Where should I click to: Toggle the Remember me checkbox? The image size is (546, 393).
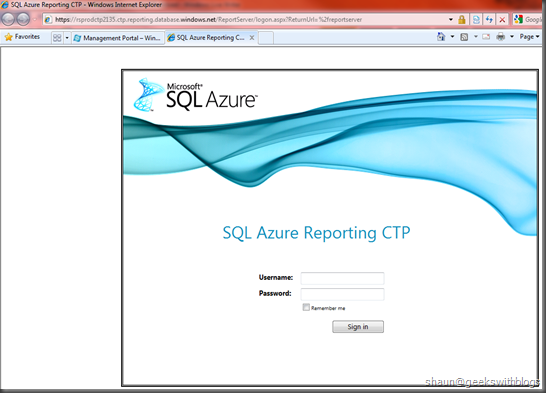click(x=306, y=307)
